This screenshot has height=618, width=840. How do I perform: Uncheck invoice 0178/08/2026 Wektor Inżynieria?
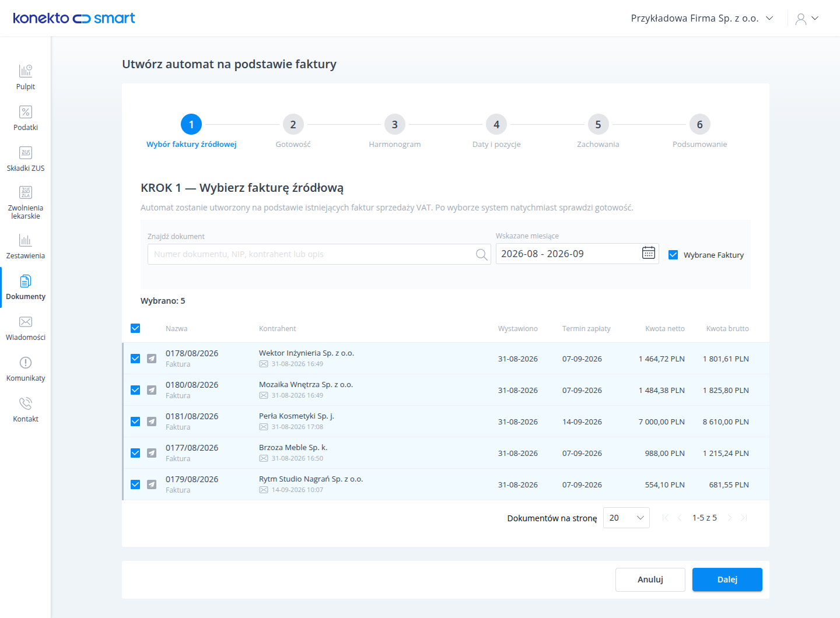click(135, 359)
